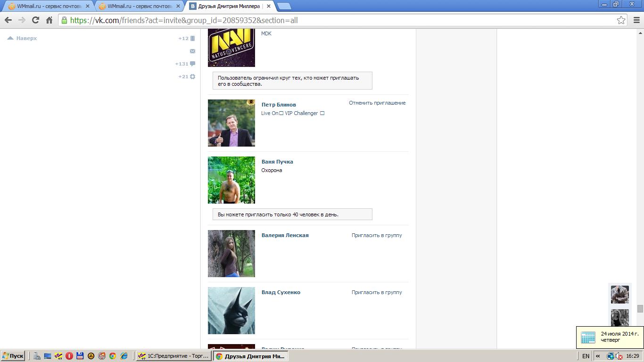Open chat with blonde woman avatar
Viewport: 644px width, 362px height.
(x=620, y=318)
